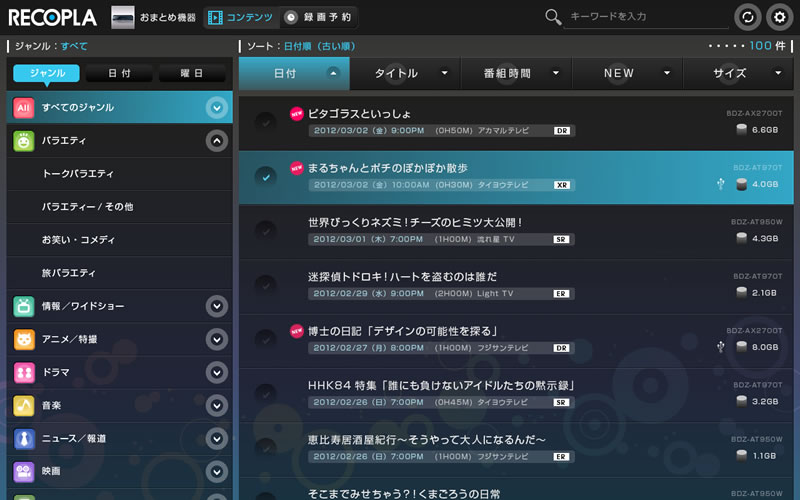Screen dimensions: 800x500
Task: Click the バラエティ genre smiley icon
Action: point(23,141)
